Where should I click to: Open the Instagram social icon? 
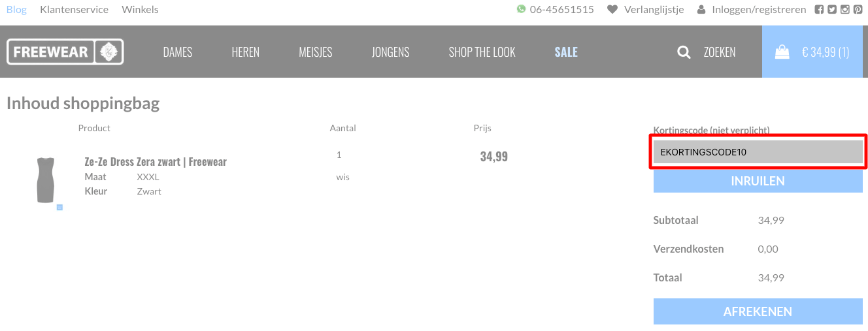click(x=844, y=9)
